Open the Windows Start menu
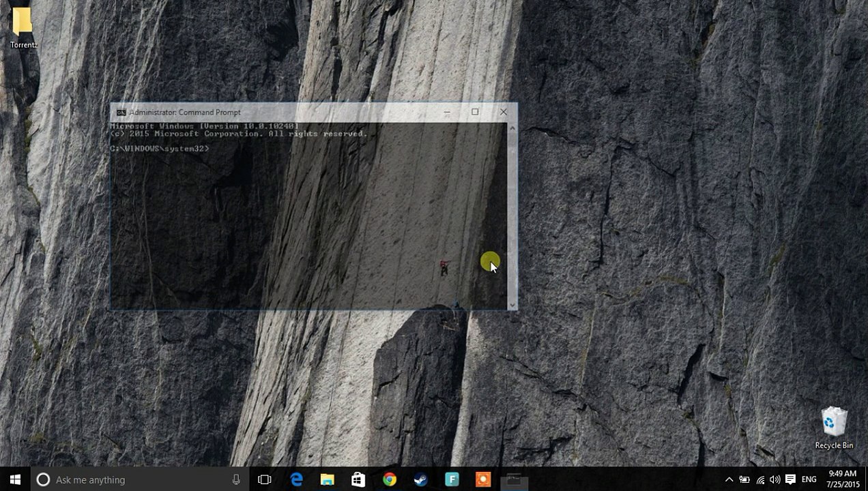The height and width of the screenshot is (491, 868). pos(15,479)
